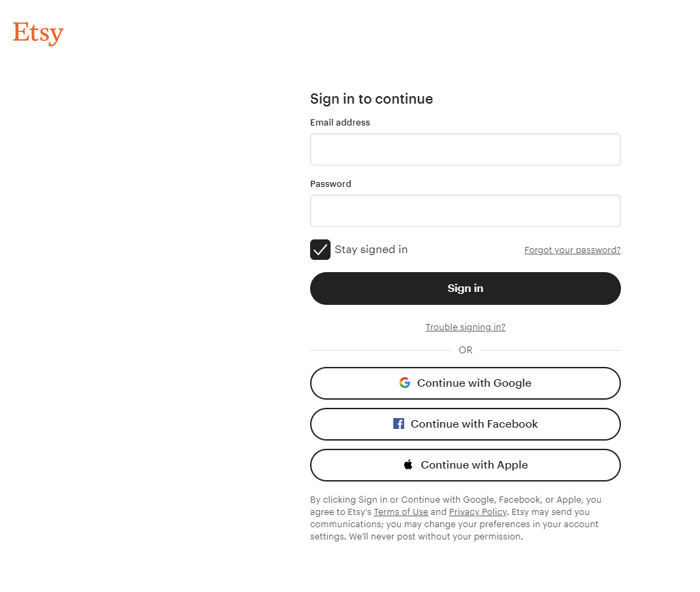Viewport: 700px width, 592px height.
Task: Click the Facebook icon
Action: (398, 424)
